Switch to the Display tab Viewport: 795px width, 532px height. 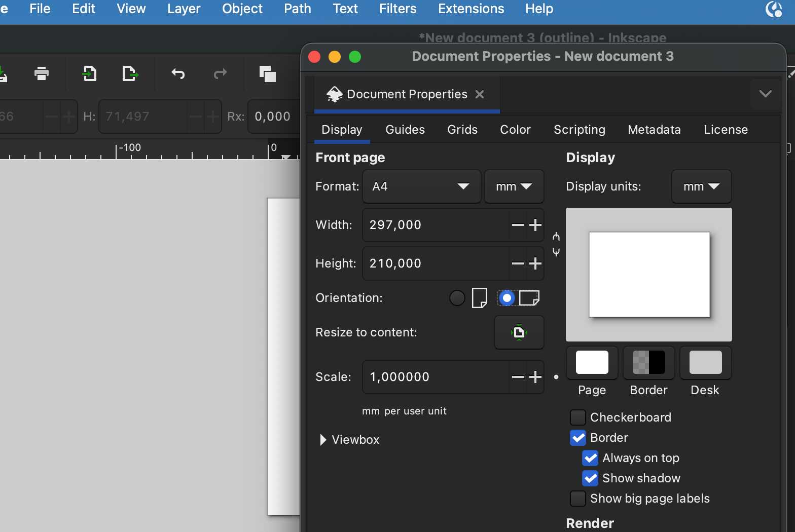342,130
